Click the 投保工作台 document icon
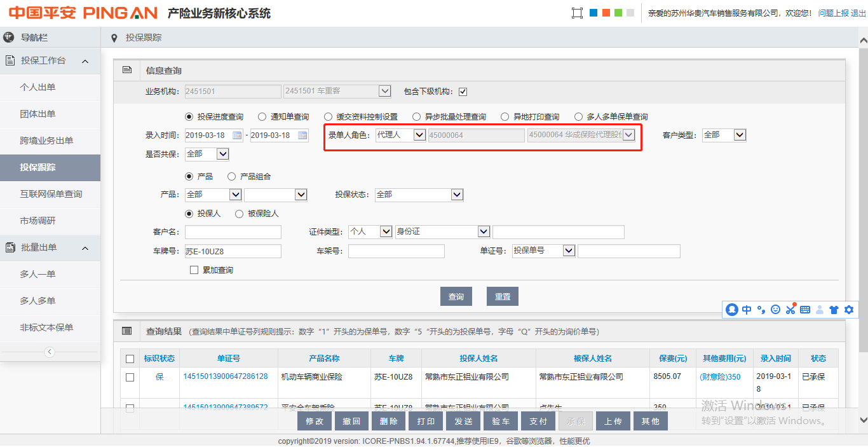 click(x=10, y=60)
